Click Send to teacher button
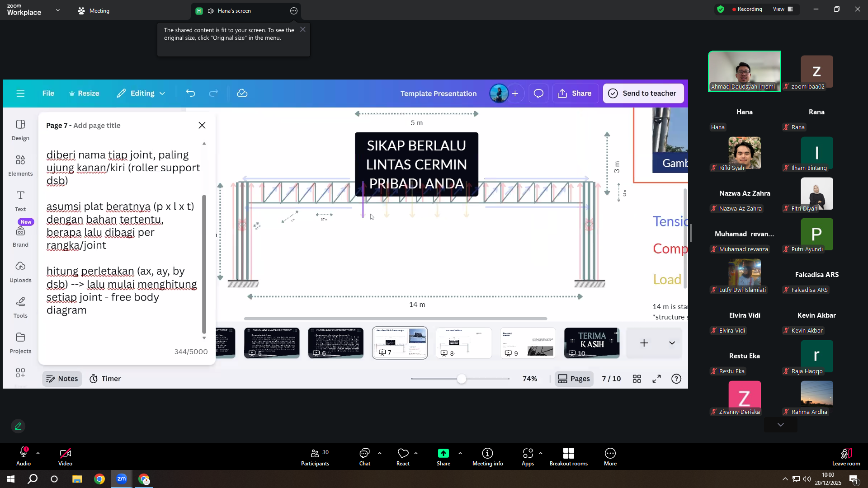868x488 pixels. pos(643,94)
